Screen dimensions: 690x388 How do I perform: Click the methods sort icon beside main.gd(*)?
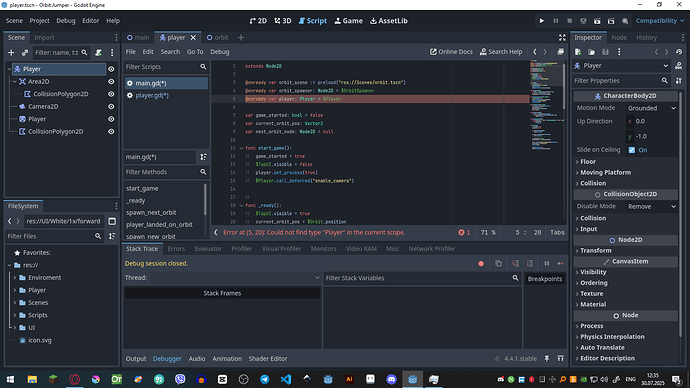tap(203, 157)
